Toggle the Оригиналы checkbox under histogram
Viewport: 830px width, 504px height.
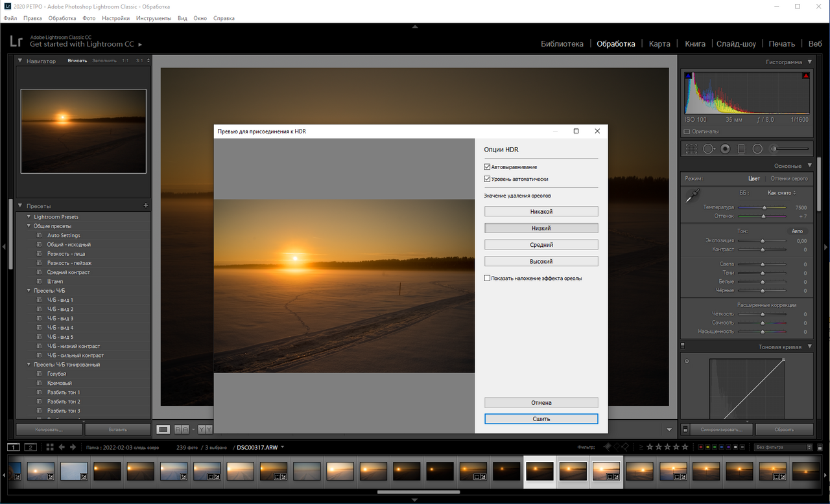pos(687,132)
